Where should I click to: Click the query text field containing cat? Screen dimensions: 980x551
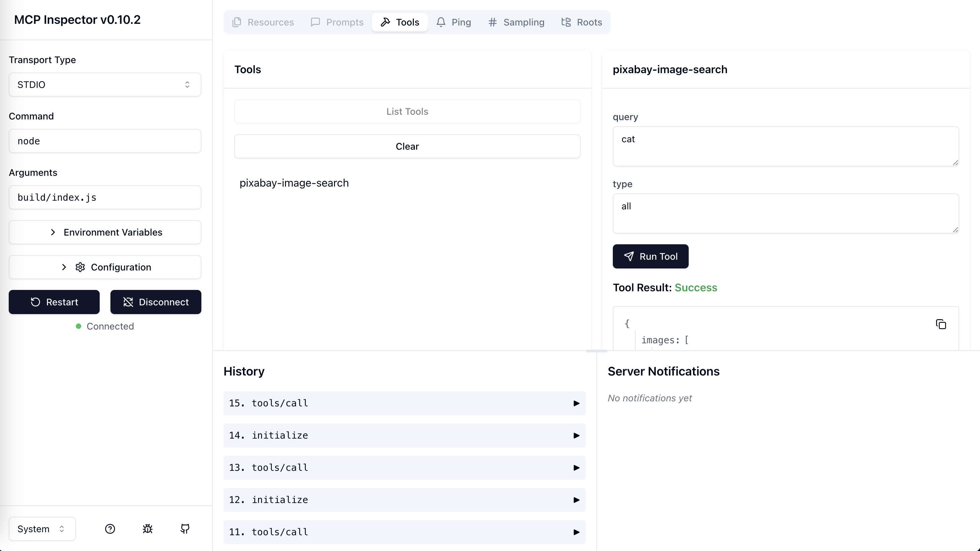pos(785,146)
